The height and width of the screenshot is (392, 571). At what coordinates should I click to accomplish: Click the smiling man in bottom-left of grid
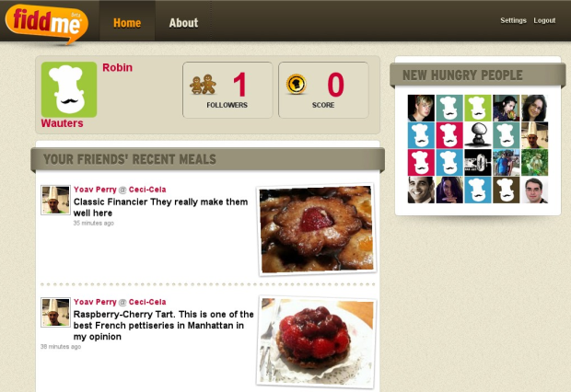[421, 190]
